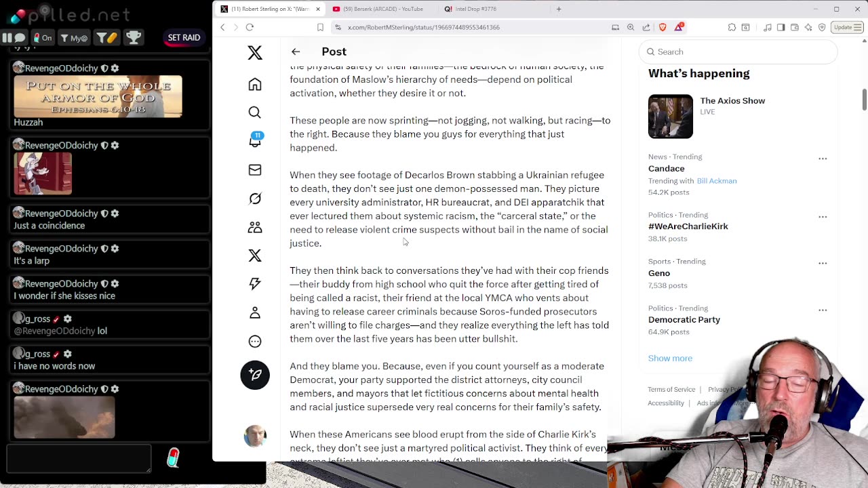The height and width of the screenshot is (488, 868).
Task: Open the Explore magnifier in X sidebar
Action: click(x=255, y=113)
